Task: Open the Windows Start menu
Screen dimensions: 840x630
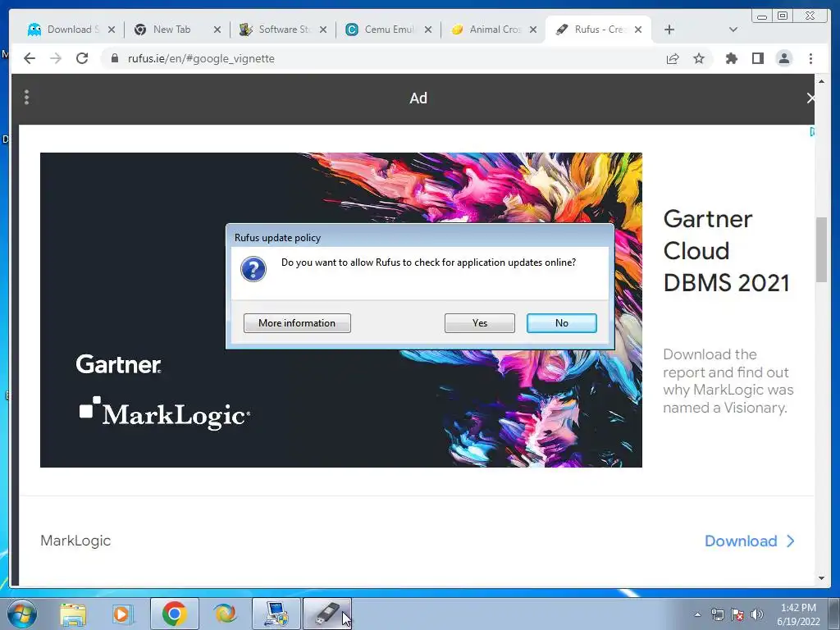Action: coord(22,614)
